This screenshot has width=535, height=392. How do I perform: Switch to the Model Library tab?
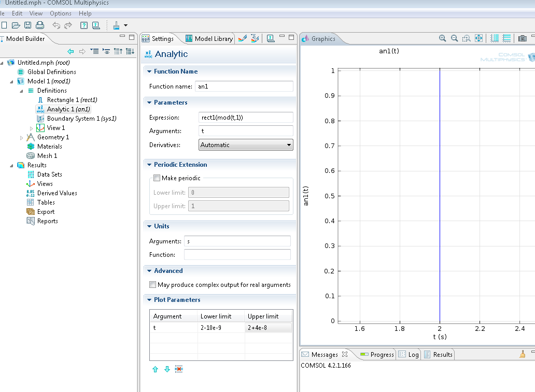coord(209,39)
